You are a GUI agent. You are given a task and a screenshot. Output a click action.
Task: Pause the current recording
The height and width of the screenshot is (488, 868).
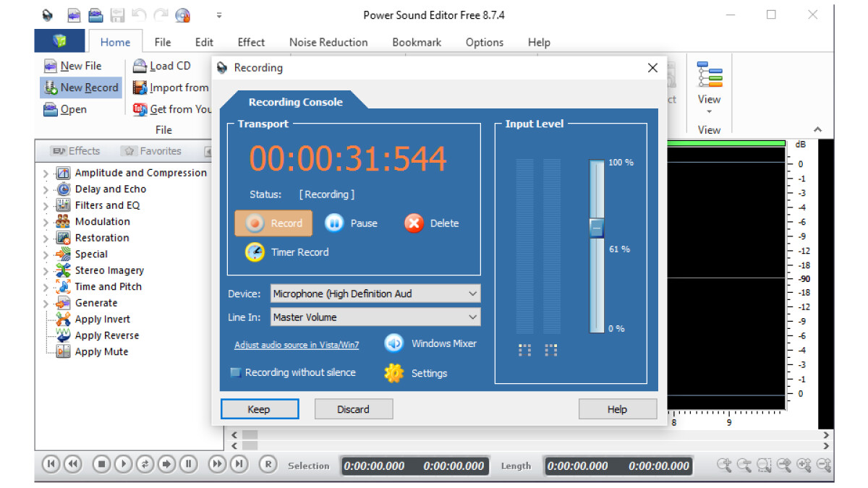tap(352, 223)
